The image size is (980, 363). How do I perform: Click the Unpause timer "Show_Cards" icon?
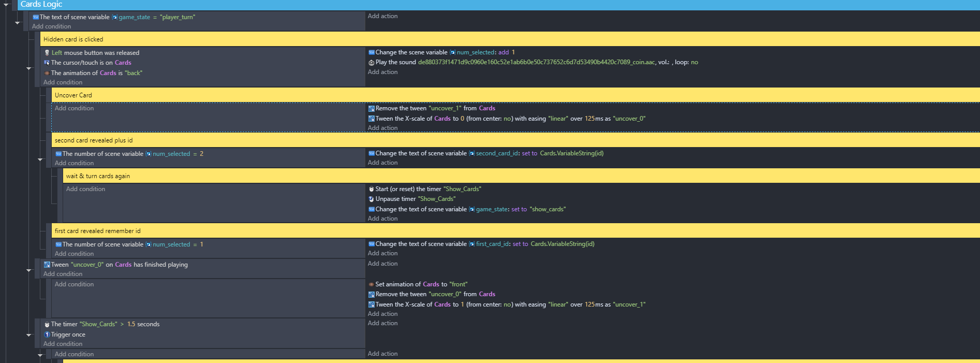click(x=372, y=199)
